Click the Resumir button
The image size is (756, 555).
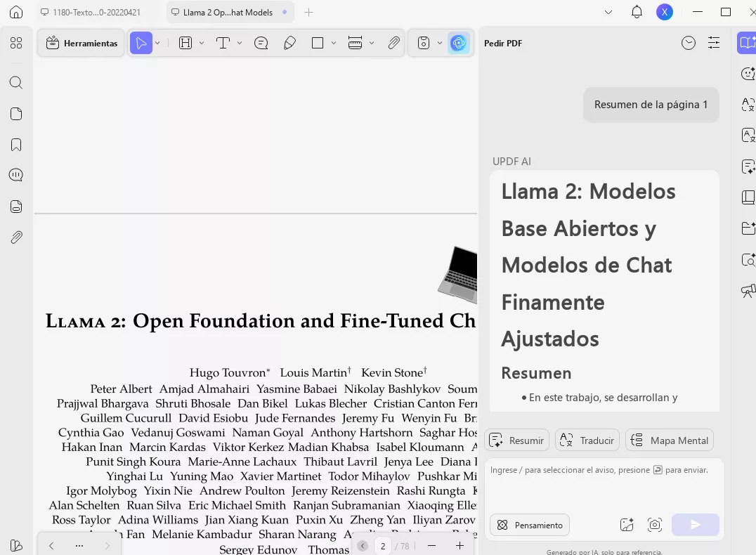point(517,440)
